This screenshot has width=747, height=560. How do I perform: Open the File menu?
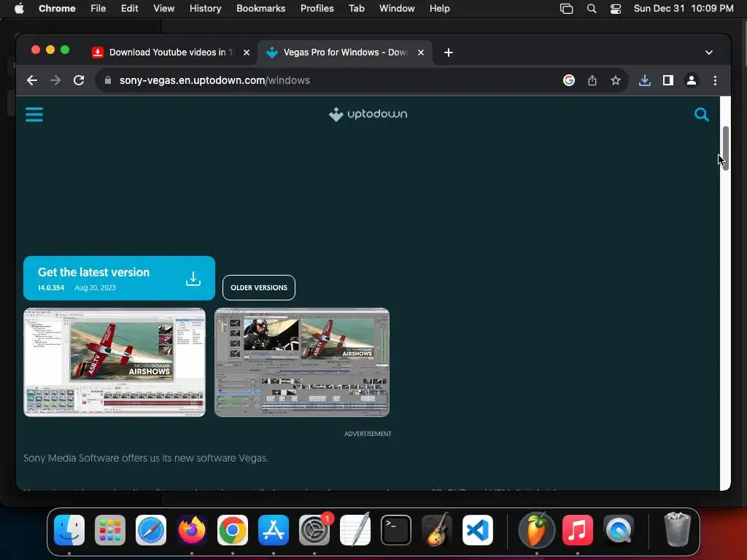click(x=98, y=9)
